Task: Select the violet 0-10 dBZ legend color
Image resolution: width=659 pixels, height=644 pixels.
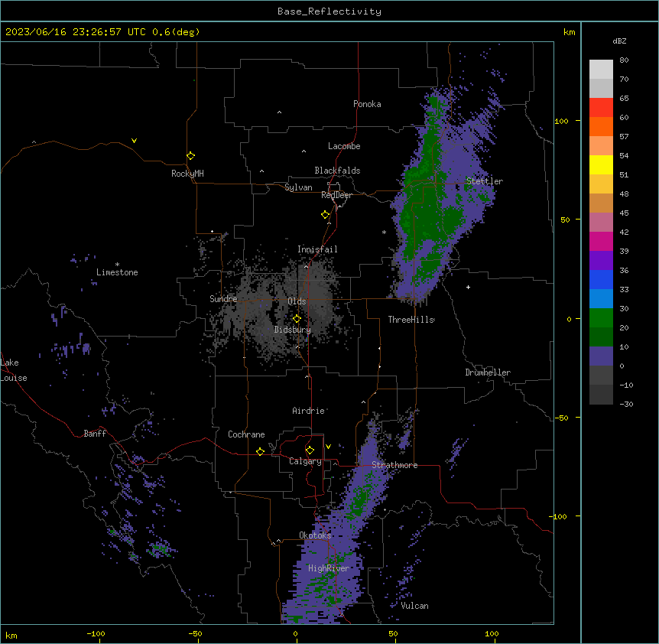Action: (x=601, y=356)
